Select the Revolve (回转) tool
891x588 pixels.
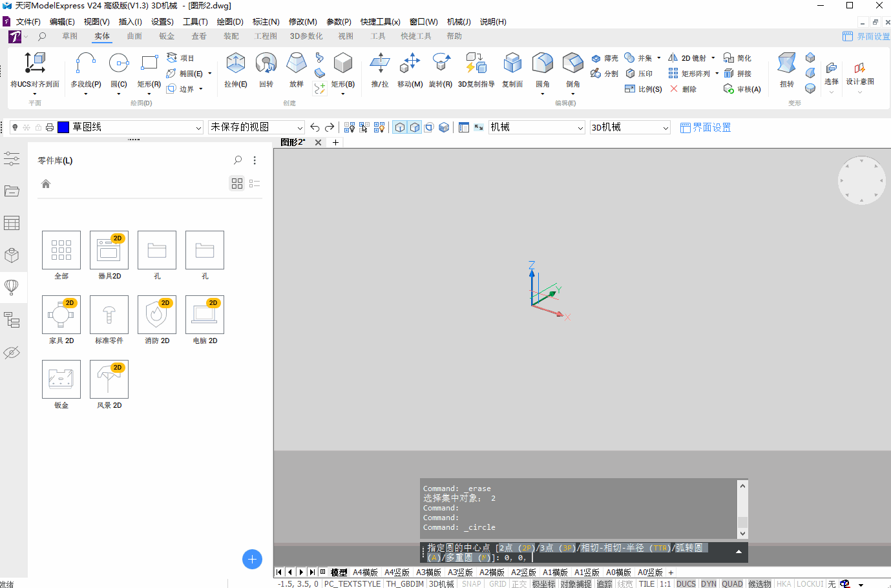coord(266,70)
